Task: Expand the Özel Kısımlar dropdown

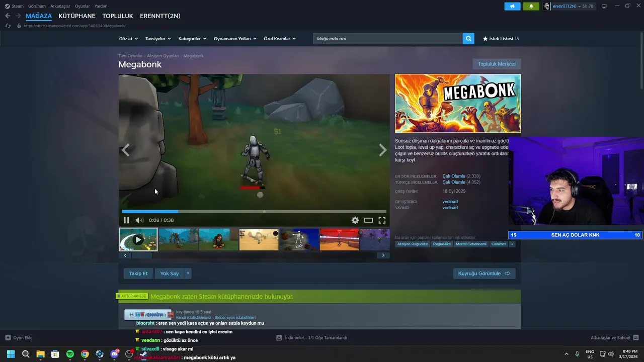Action: [x=280, y=39]
